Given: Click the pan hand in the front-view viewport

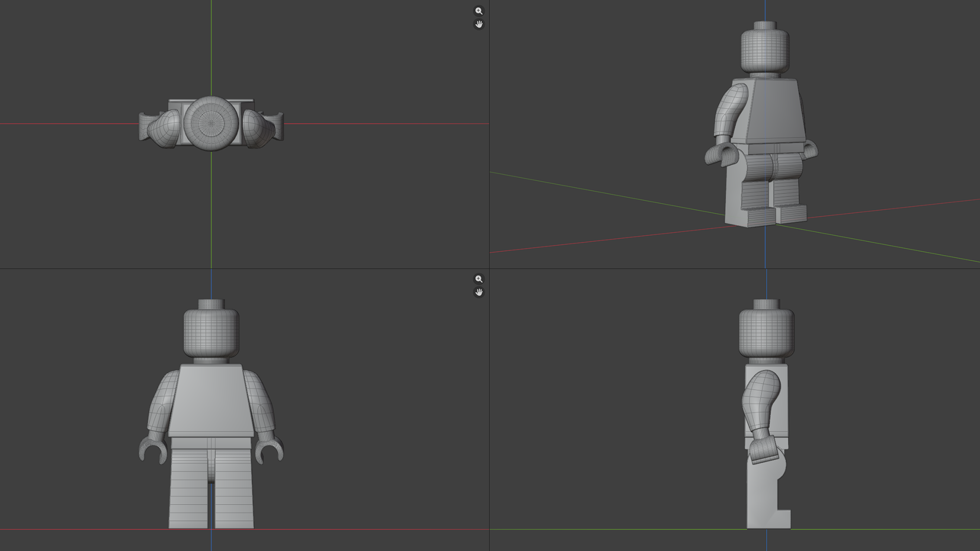Looking at the screenshot, I should point(479,292).
